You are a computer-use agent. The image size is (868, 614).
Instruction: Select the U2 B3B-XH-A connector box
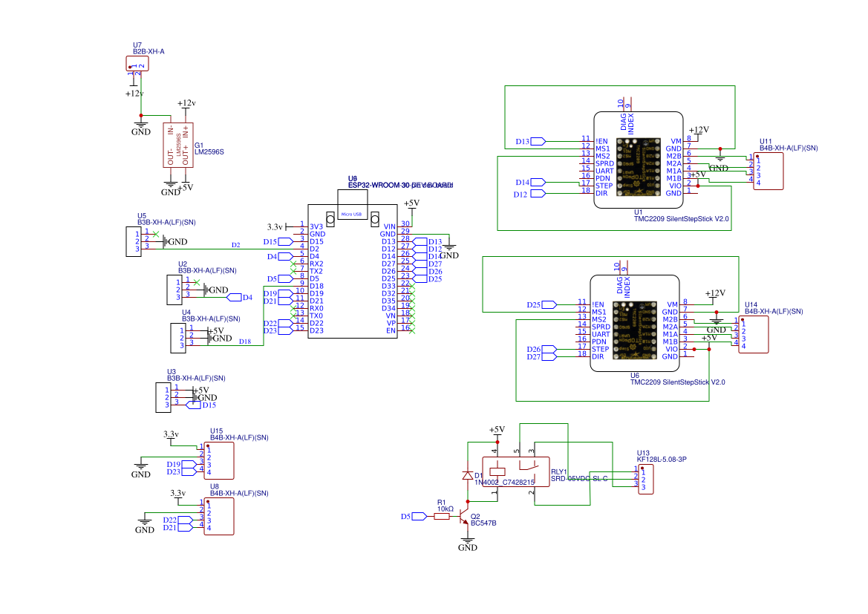click(x=174, y=290)
